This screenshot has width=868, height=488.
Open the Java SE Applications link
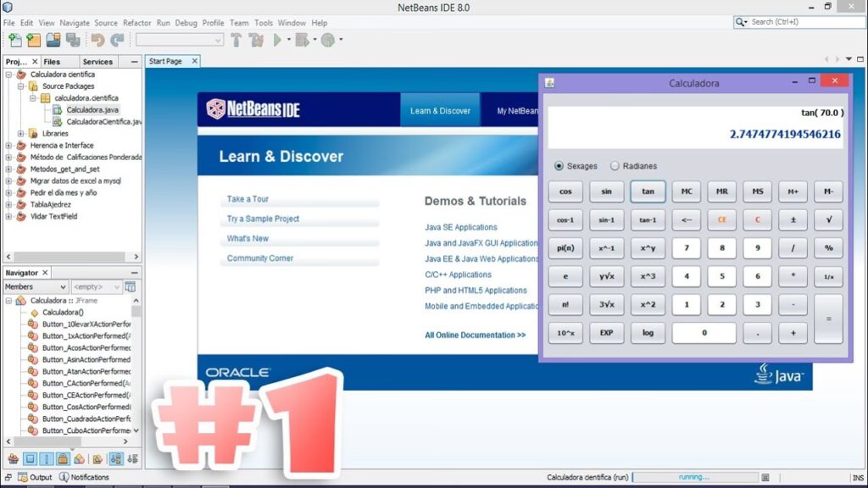coord(460,227)
